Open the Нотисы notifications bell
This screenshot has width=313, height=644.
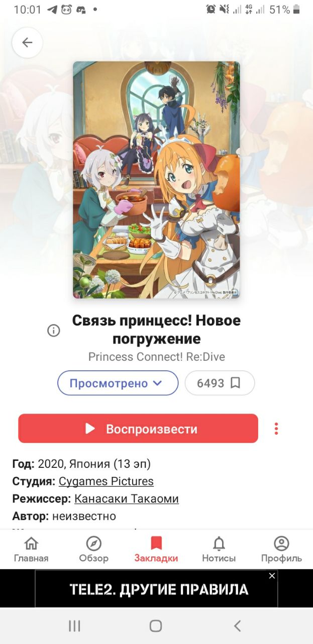(x=219, y=549)
